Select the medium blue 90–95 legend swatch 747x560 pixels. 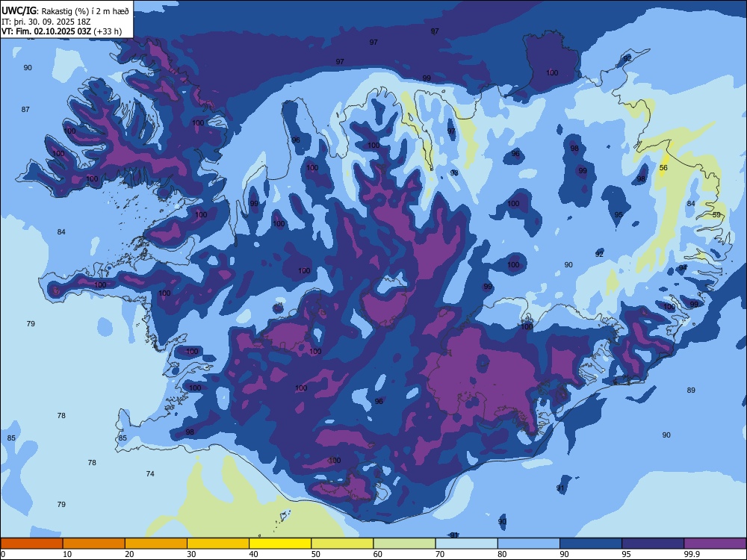tap(591, 544)
